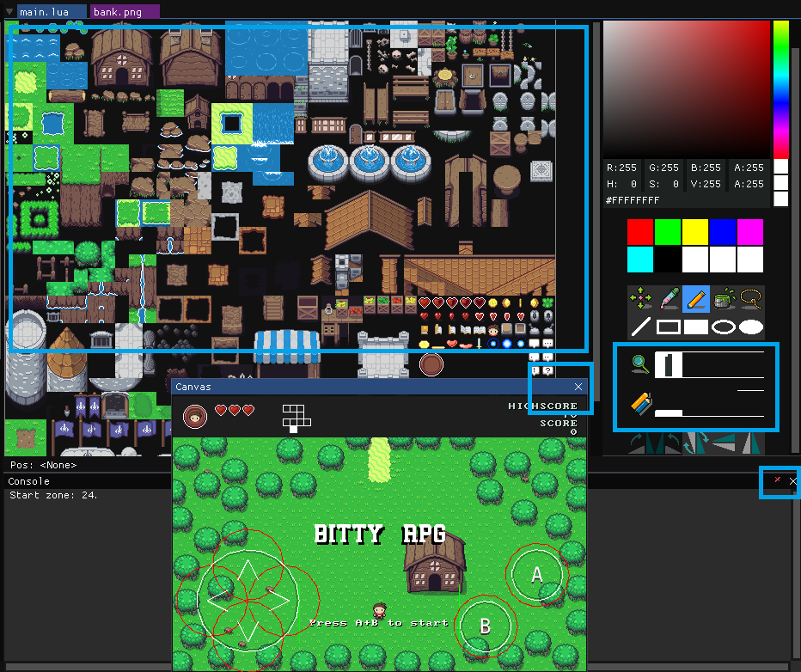Activate the lasso selection tool
The height and width of the screenshot is (672, 801).
click(x=751, y=298)
